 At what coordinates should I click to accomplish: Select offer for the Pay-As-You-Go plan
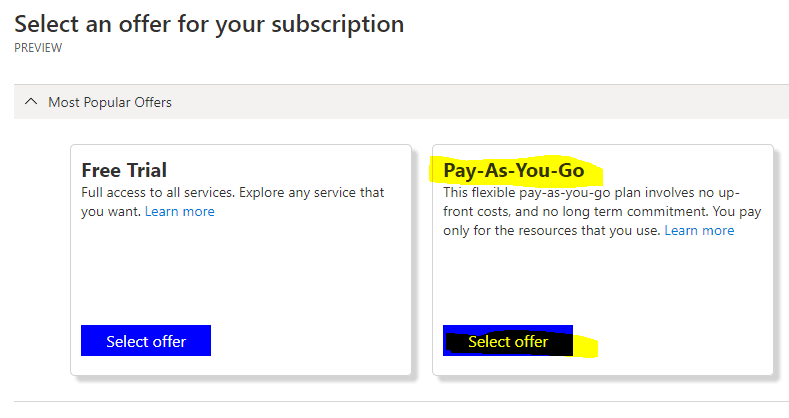(x=508, y=342)
